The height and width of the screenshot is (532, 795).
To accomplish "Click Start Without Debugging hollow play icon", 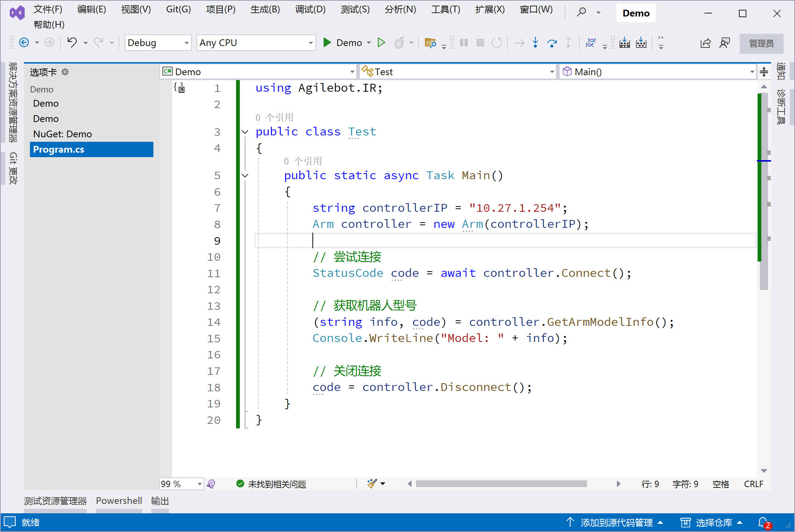I will 381,43.
